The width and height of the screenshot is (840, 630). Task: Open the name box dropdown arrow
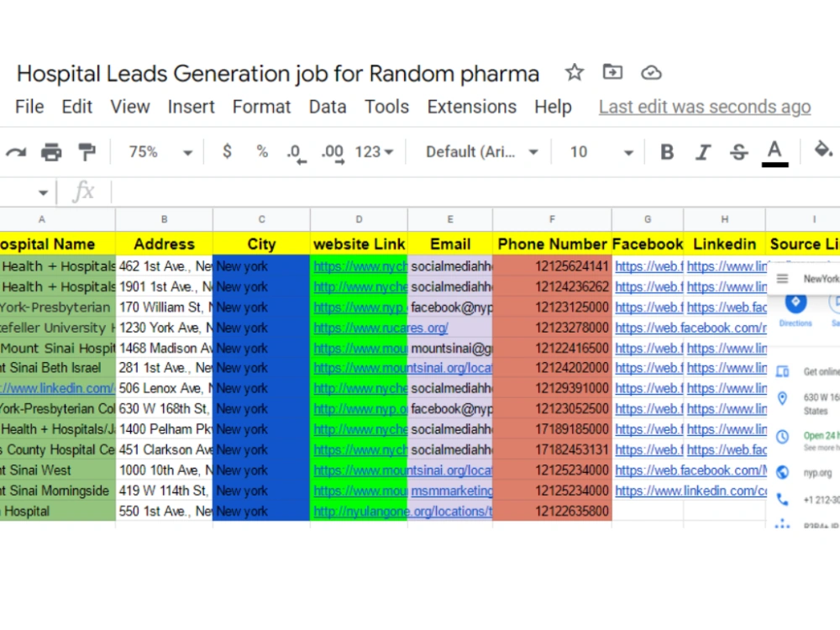44,192
